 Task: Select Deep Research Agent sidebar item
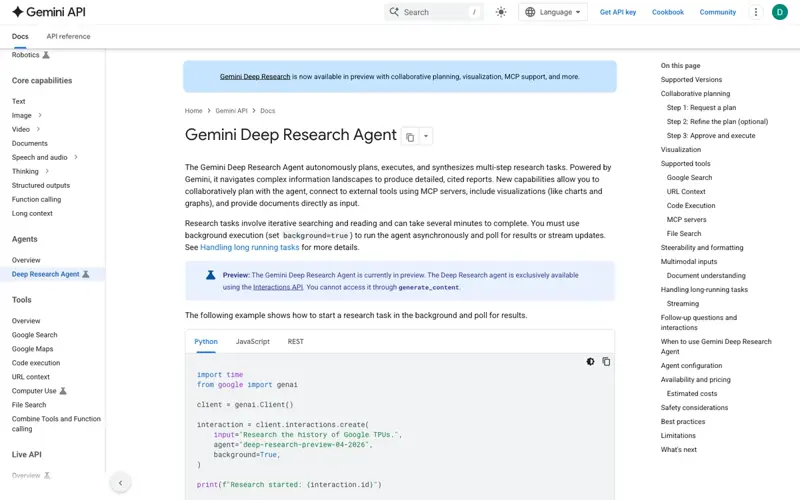point(51,274)
